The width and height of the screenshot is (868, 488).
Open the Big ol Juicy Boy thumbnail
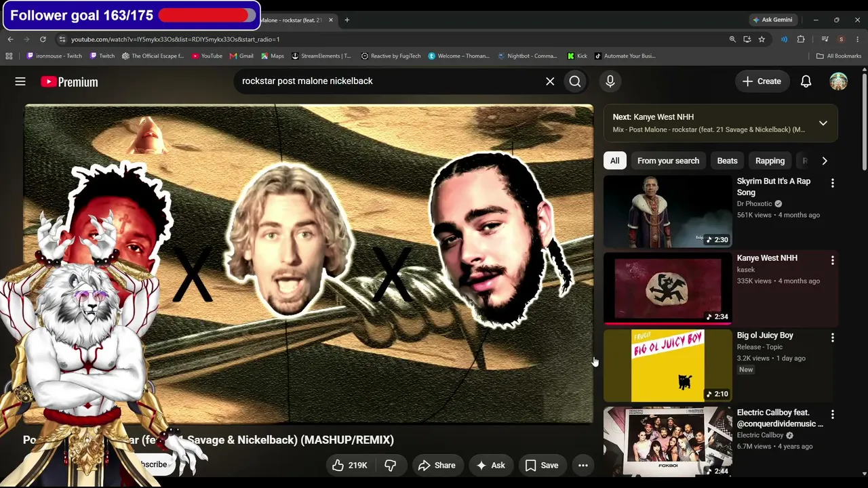pyautogui.click(x=668, y=366)
